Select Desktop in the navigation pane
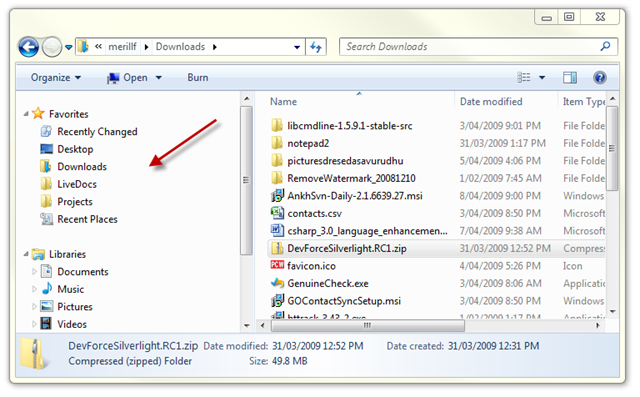Screen dimensions: 640x397 coord(75,149)
